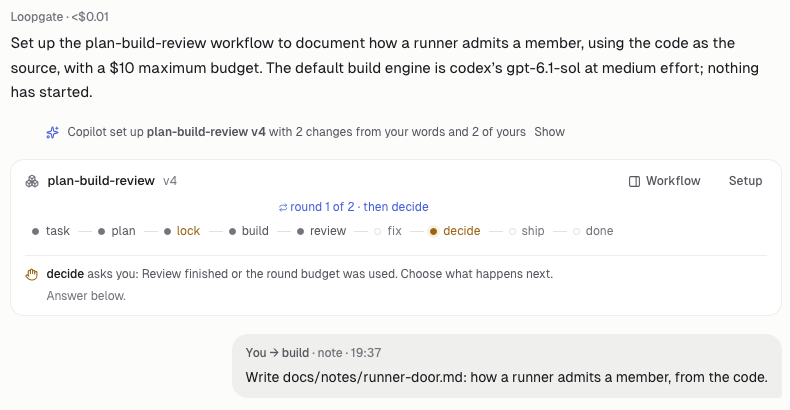Click the bold plan-build-review v4 in Copilot line

tap(206, 132)
